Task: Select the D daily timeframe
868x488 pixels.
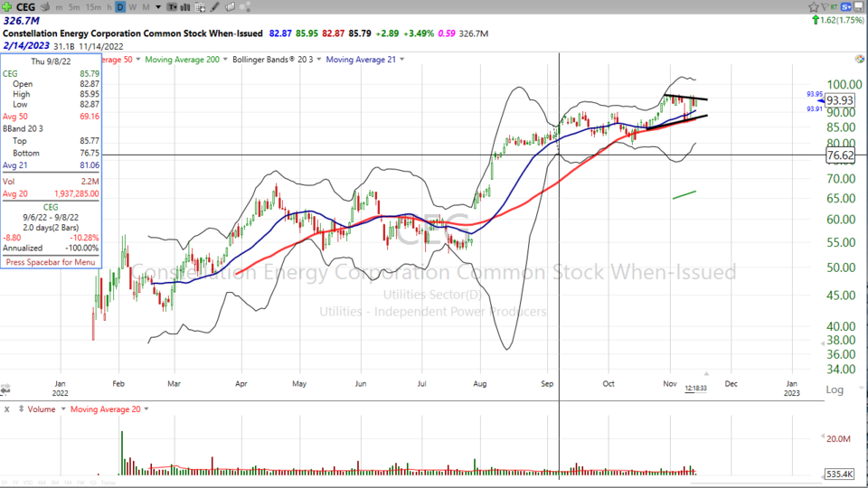Action: [120, 7]
